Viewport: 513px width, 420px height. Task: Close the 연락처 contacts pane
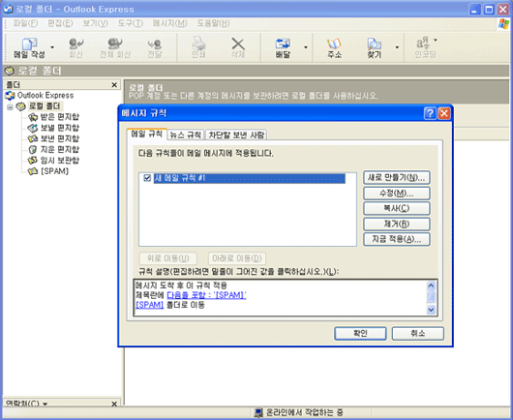point(114,404)
